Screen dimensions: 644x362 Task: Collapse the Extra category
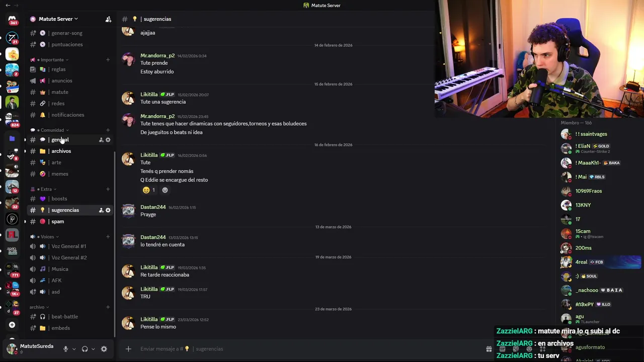click(x=46, y=190)
